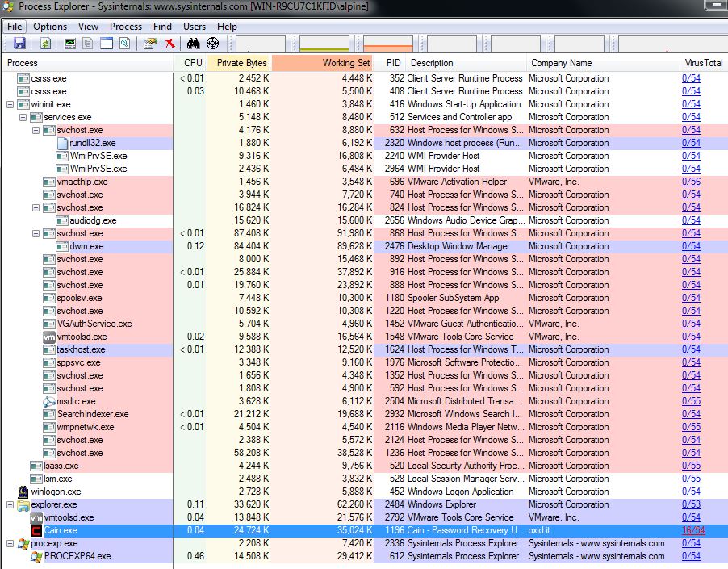Screen dimensions: 728x569
Task: Click the Cain.exe red icon
Action: click(x=36, y=530)
